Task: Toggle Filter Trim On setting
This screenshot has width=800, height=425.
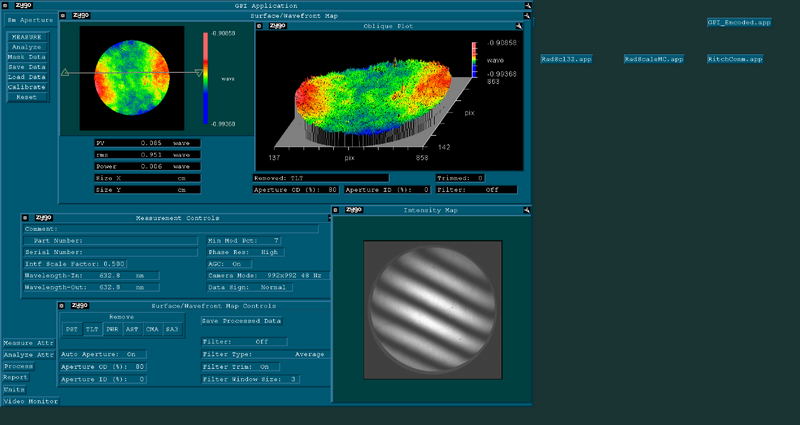Action: click(240, 367)
